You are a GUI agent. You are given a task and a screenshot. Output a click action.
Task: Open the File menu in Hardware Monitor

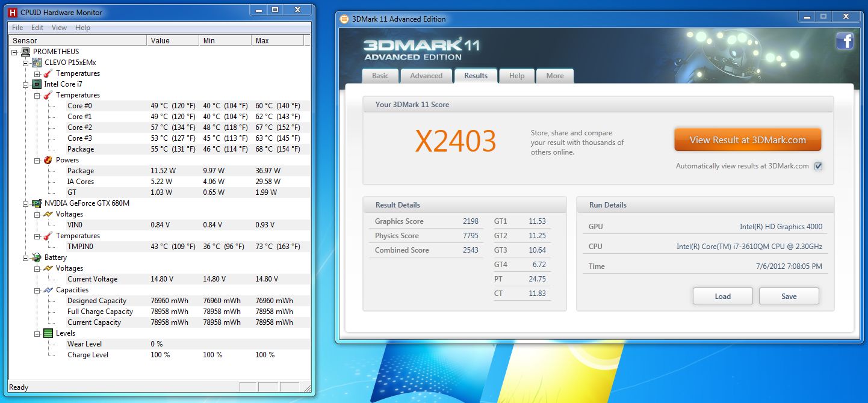pyautogui.click(x=17, y=28)
